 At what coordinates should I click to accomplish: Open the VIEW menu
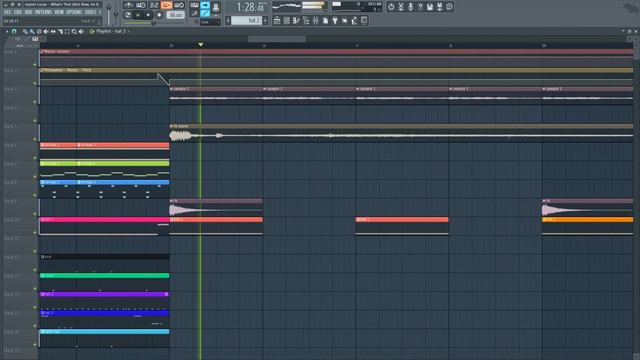point(59,12)
